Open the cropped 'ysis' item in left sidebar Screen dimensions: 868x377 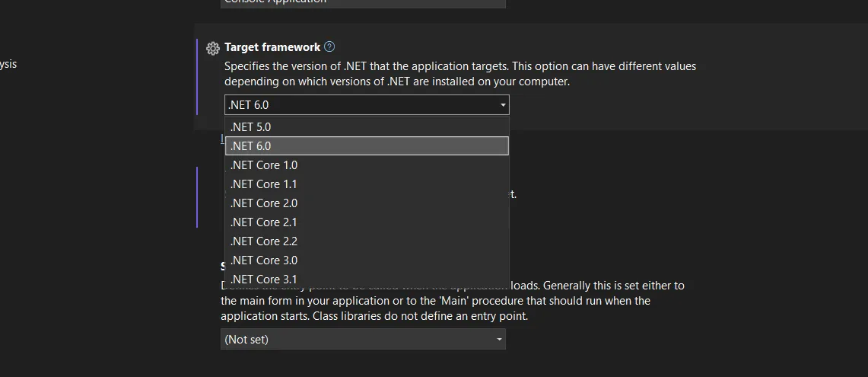coord(8,64)
